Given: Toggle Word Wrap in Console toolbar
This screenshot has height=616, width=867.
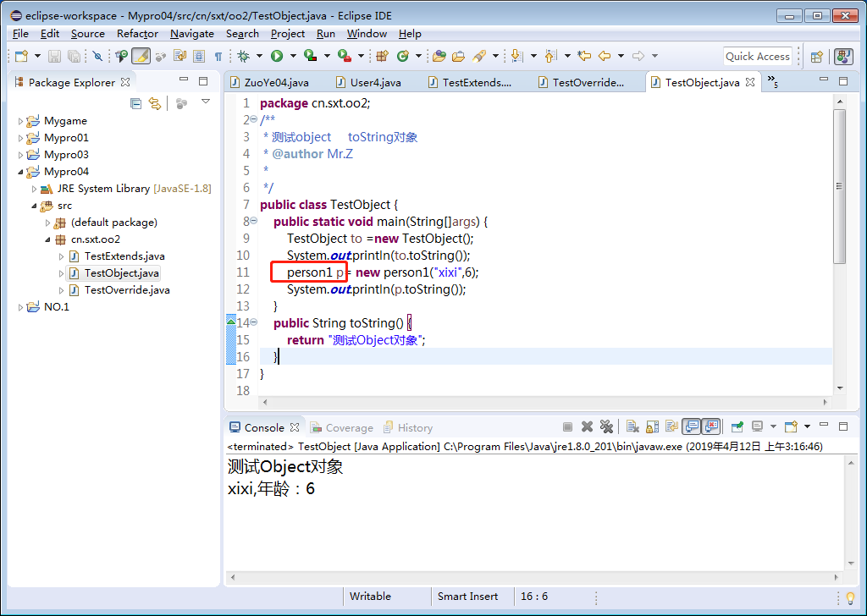Looking at the screenshot, I should [671, 426].
